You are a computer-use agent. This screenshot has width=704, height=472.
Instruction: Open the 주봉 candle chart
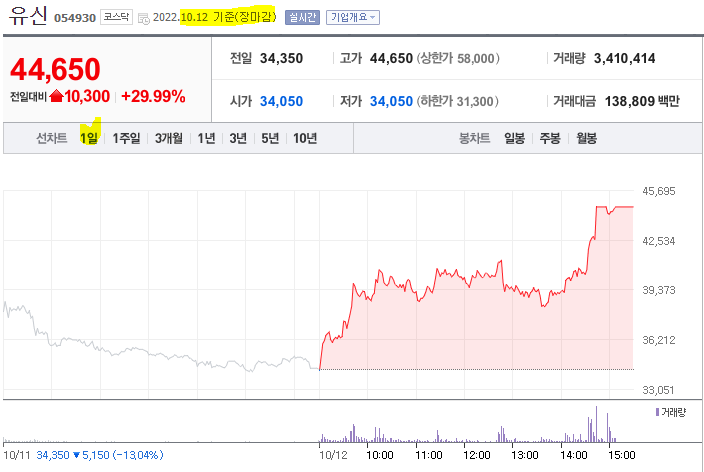coord(550,138)
